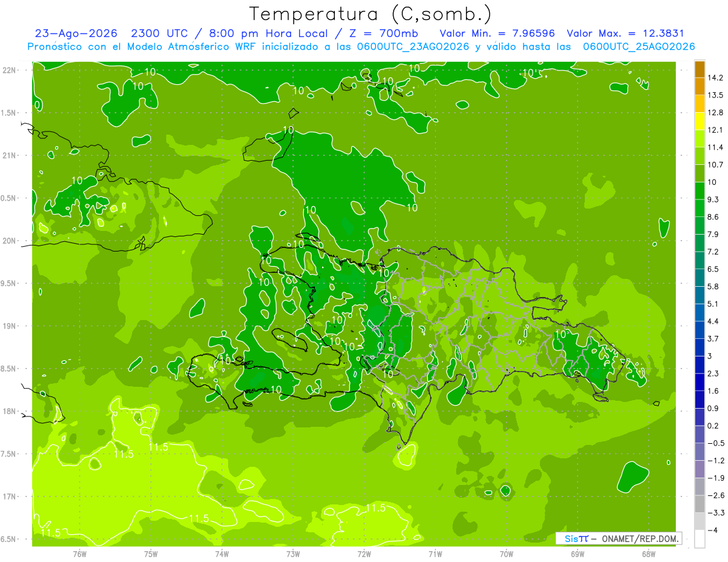Click the '12.1' color scale value

pyautogui.click(x=715, y=130)
